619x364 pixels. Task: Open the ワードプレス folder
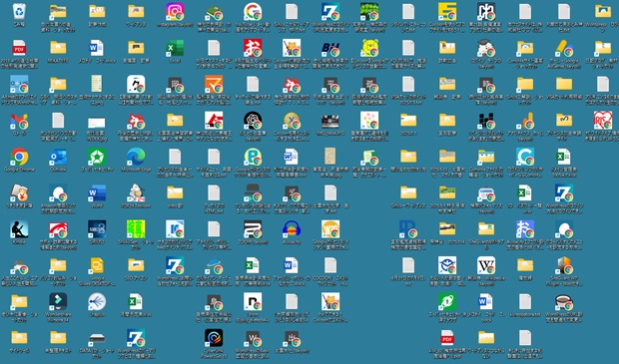[136, 11]
